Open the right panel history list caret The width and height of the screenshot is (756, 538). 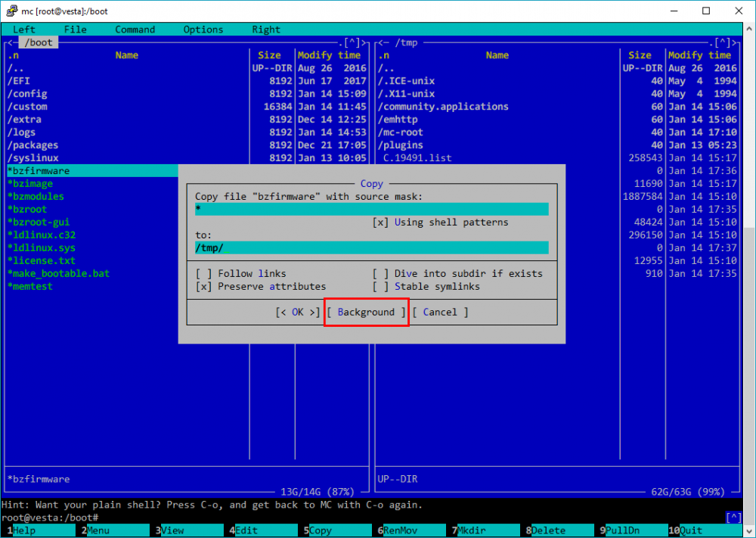(722, 42)
